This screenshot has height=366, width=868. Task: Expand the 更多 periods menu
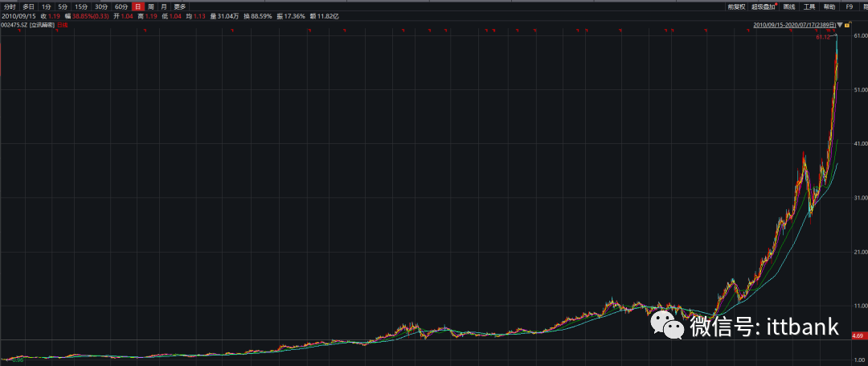point(180,6)
